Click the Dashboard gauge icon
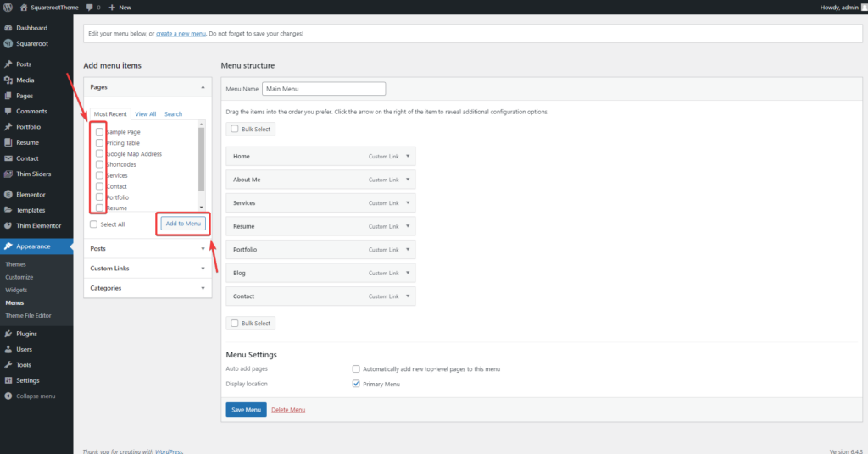Viewport: 868px width, 454px height. click(x=8, y=28)
